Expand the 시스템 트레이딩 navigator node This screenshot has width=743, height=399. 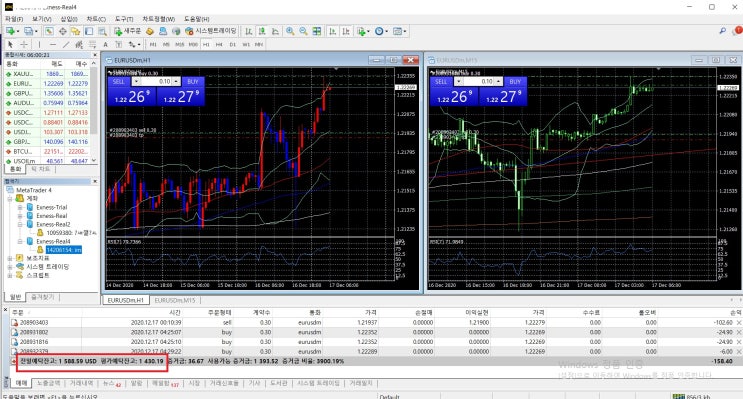[9, 267]
